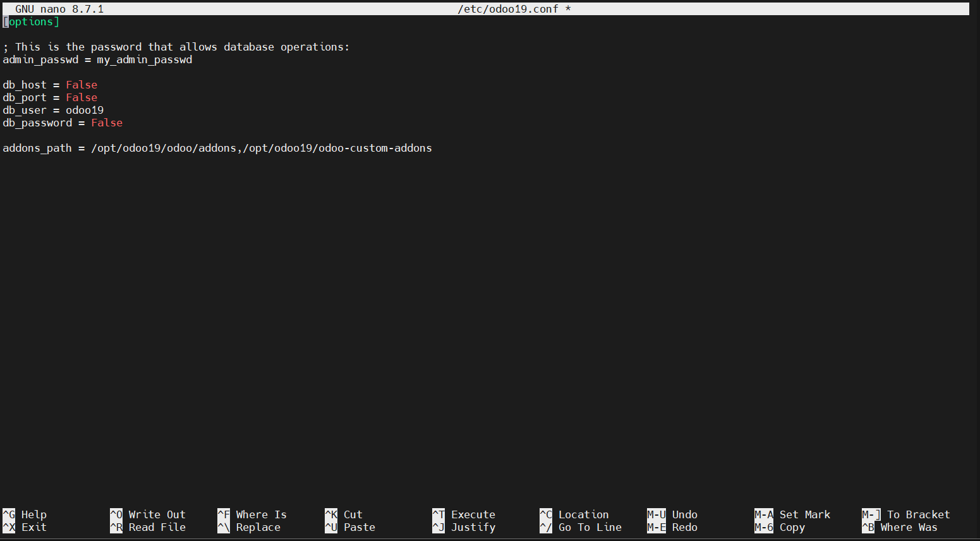Click the comment line about database operations
Viewport: 980px width, 541px height.
click(x=176, y=47)
